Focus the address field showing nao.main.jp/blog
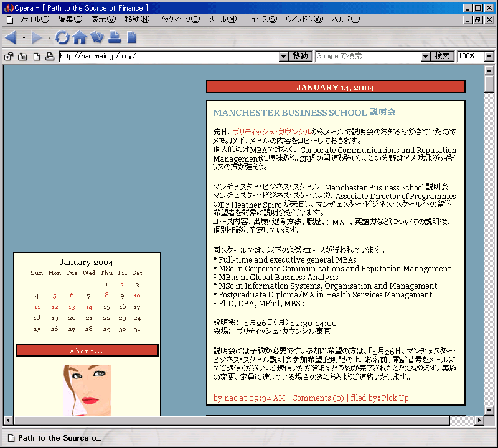 click(169, 57)
